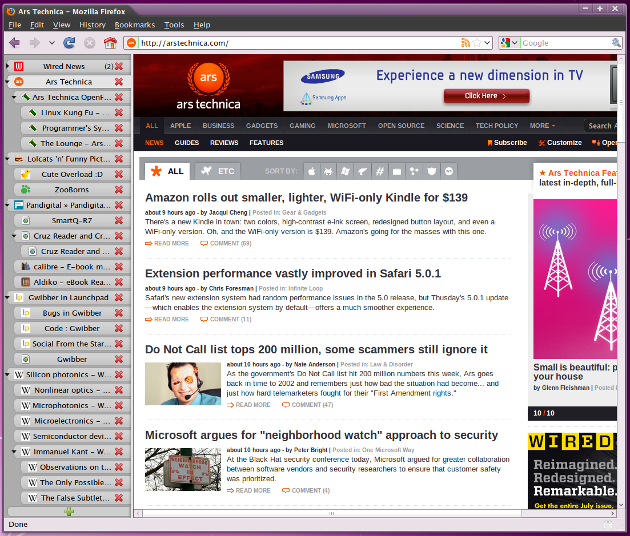
Task: Go to the OPEN SOURCE section
Action: (x=401, y=126)
